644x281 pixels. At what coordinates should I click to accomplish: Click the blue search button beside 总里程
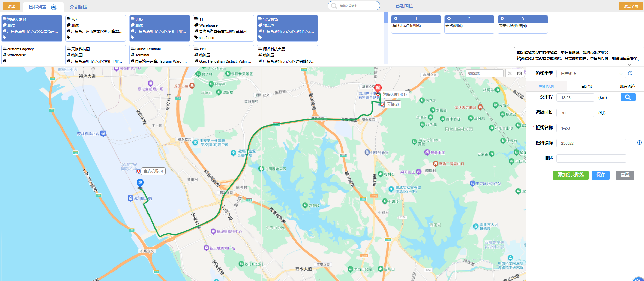(628, 97)
